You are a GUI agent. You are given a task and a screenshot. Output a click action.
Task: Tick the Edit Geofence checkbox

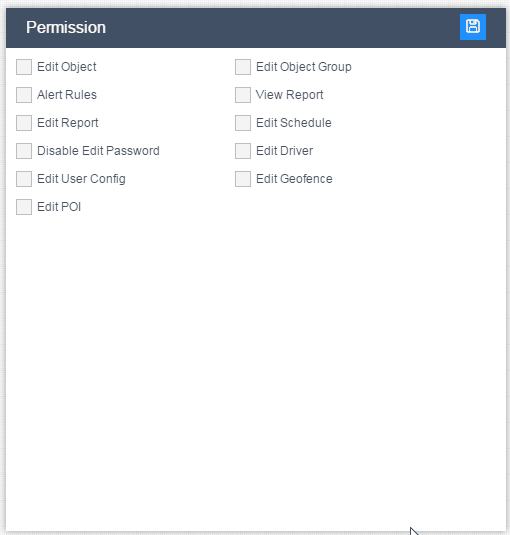click(243, 179)
